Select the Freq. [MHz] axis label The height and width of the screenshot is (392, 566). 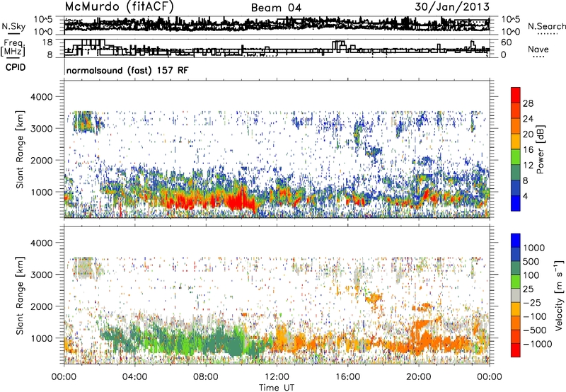tap(13, 47)
